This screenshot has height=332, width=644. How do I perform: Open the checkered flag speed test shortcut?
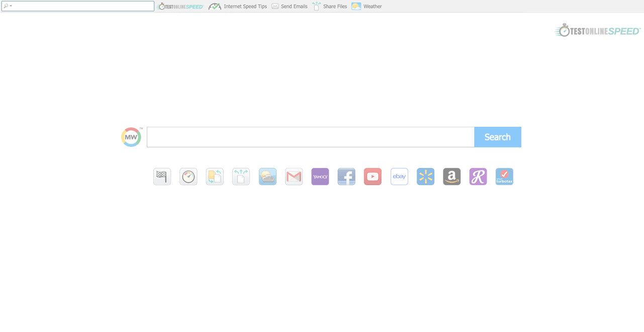[162, 177]
